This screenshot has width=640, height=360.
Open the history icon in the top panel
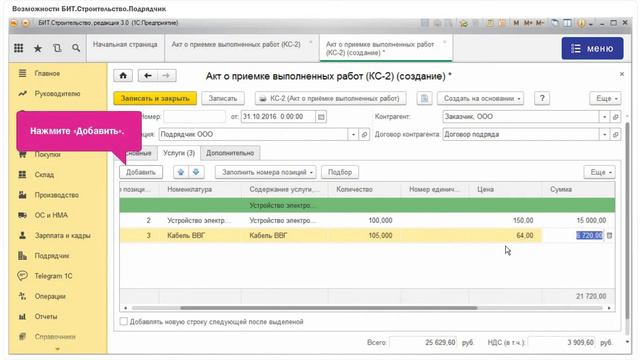57,48
